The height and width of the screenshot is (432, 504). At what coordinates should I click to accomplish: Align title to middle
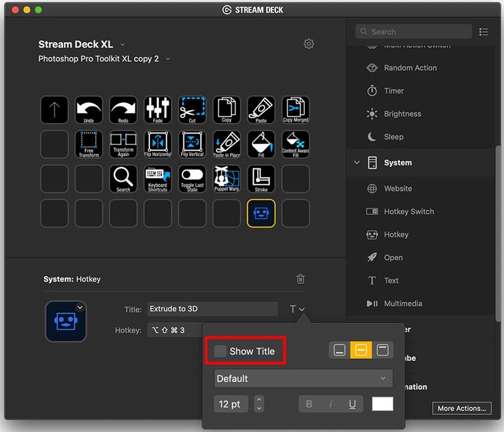point(361,350)
